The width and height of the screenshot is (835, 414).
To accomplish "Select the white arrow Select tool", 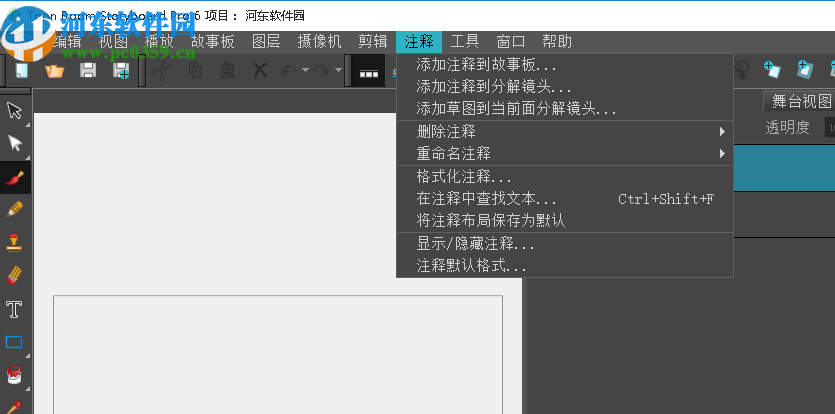I will [x=14, y=111].
